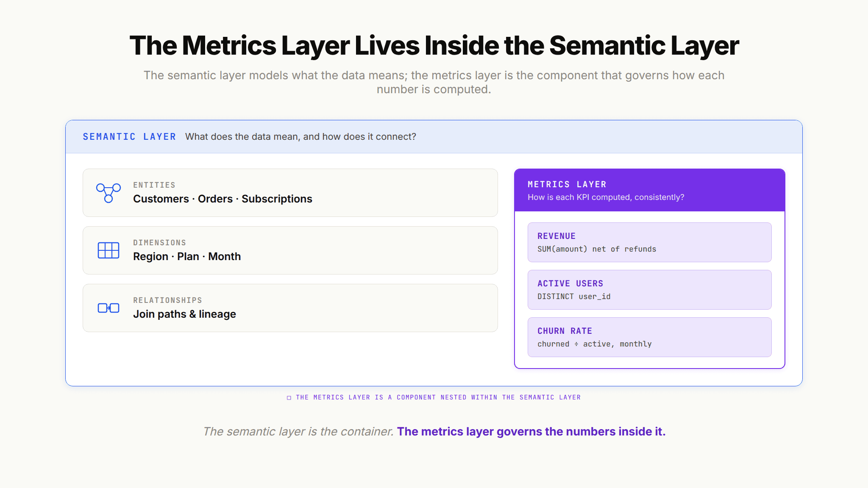Click the bold purple 'metrics layer governs' sentence

[x=531, y=431]
